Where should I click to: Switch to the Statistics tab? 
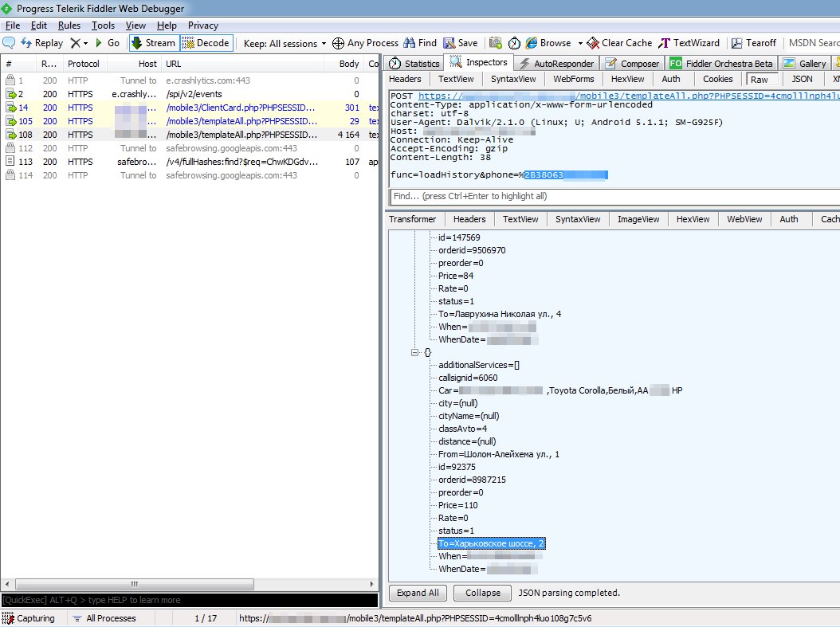click(x=414, y=64)
